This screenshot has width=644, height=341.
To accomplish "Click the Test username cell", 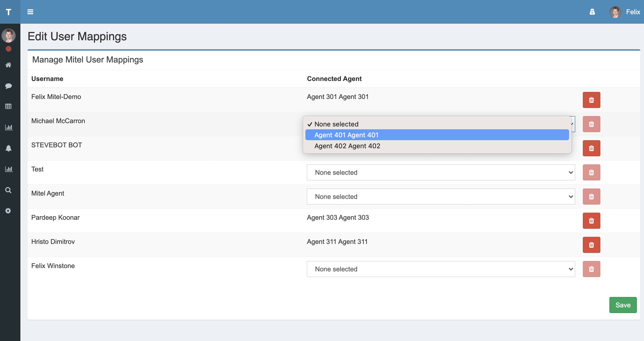I will tap(37, 169).
